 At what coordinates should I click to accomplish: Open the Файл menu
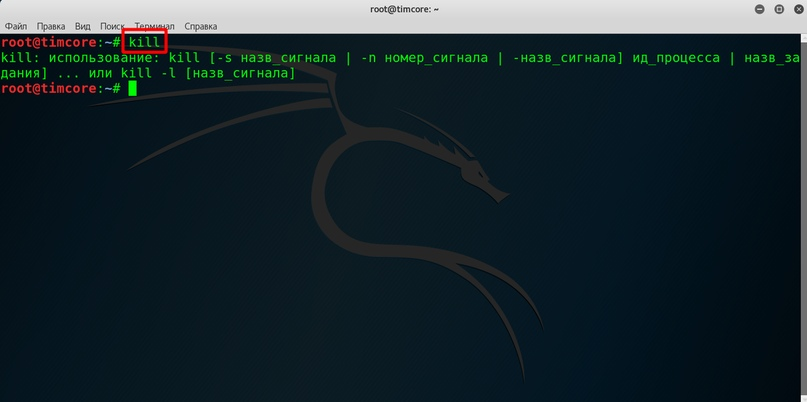[x=16, y=26]
